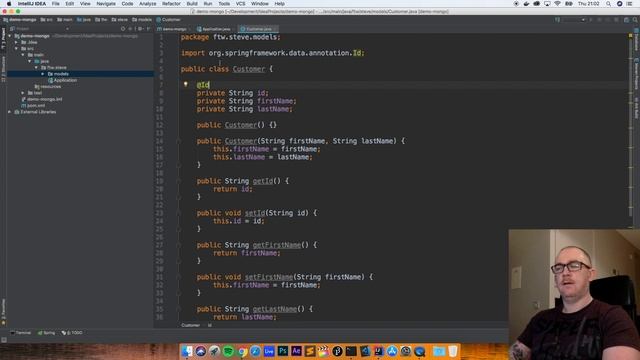The image size is (640, 360).
Task: Toggle the Structure side tab
Action: (3, 69)
